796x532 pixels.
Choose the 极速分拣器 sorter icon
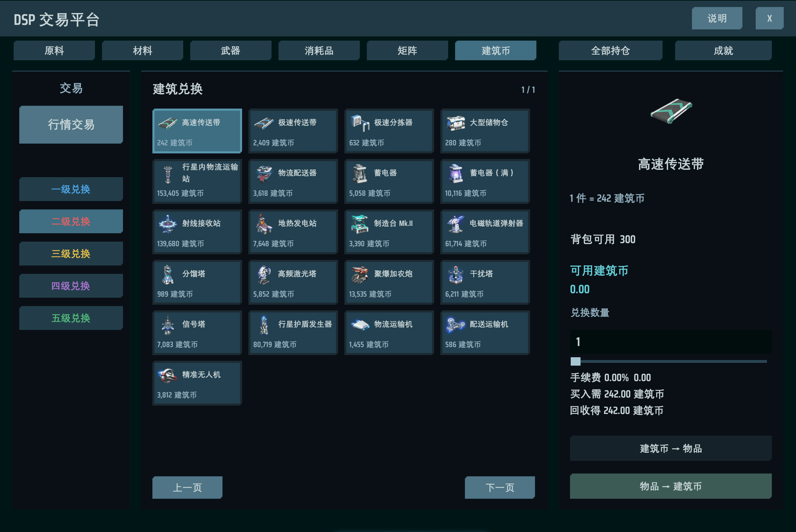point(360,123)
